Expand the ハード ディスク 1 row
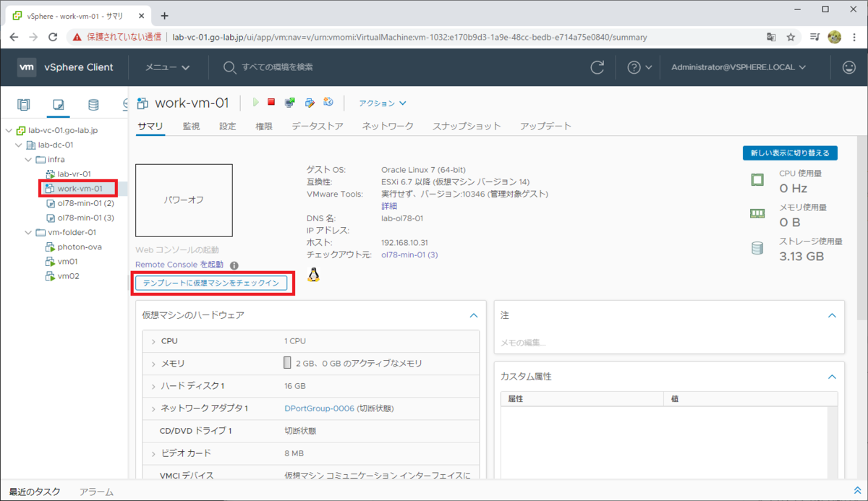The image size is (868, 501). pyautogui.click(x=153, y=386)
